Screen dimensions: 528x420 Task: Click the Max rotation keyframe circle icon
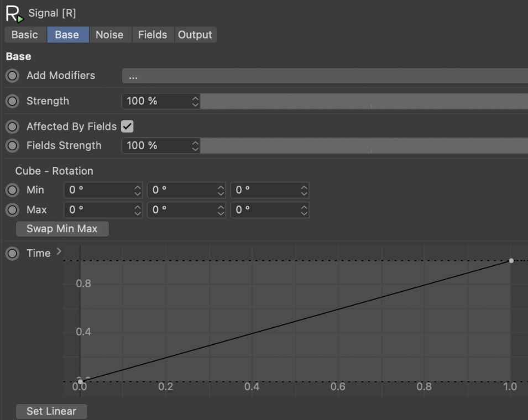click(12, 210)
